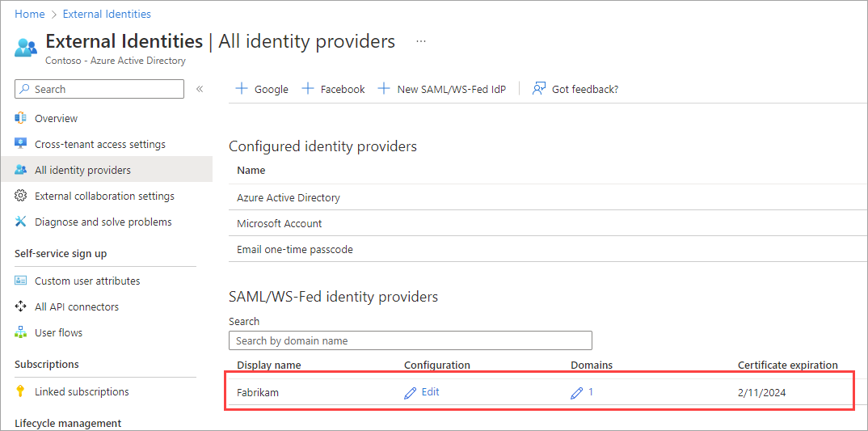Click the Search by domain name field
The width and height of the screenshot is (868, 431).
[410, 340]
